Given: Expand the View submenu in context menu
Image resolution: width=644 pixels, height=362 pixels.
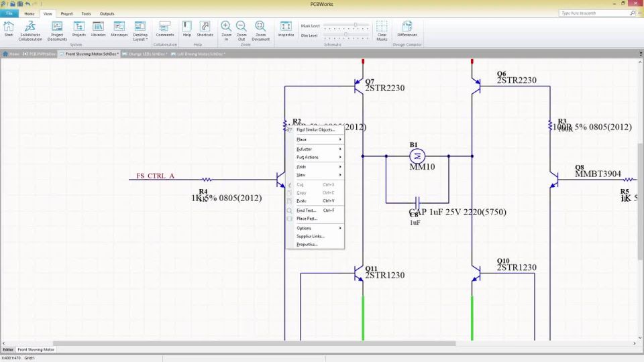Looking at the screenshot, I should (315, 175).
